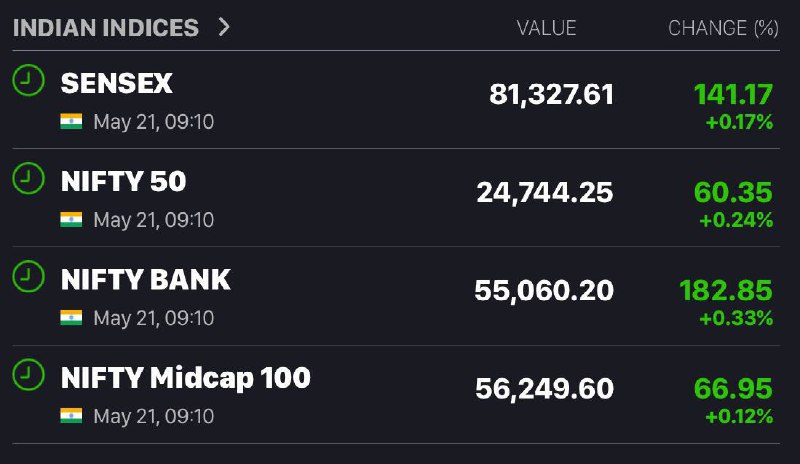Click the clock icon beside NIFTY Midcap 100
Image resolution: width=800 pixels, height=464 pixels.
click(x=29, y=375)
